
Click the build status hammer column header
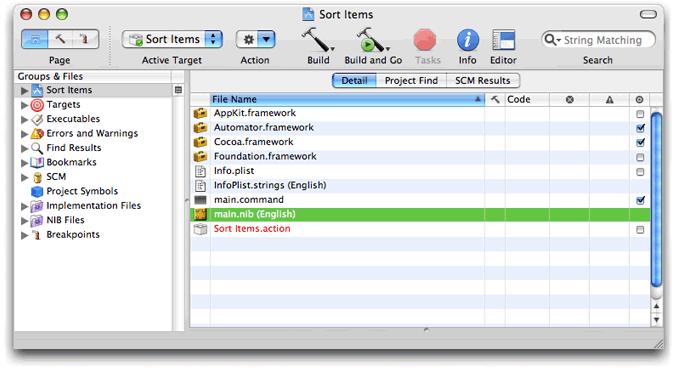(x=495, y=99)
